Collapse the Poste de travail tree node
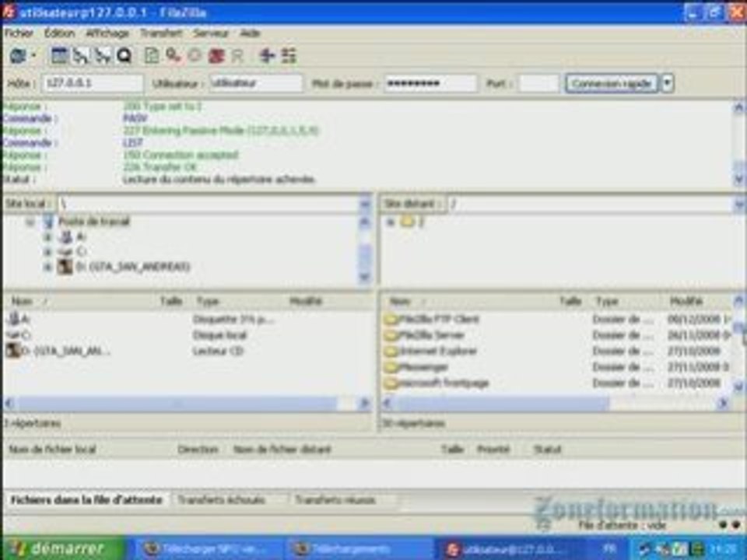The height and width of the screenshot is (560, 747). (30, 222)
